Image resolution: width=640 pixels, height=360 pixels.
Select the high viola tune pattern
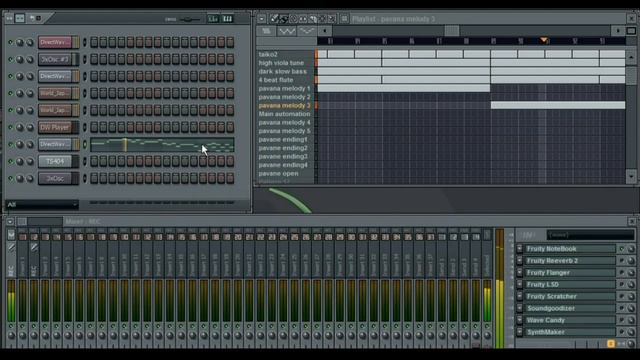[281, 63]
